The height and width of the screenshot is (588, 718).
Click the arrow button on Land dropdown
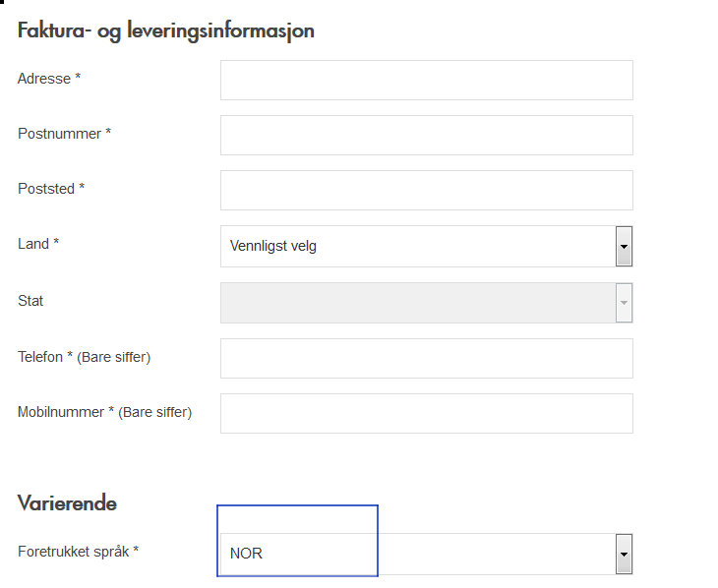coord(624,246)
